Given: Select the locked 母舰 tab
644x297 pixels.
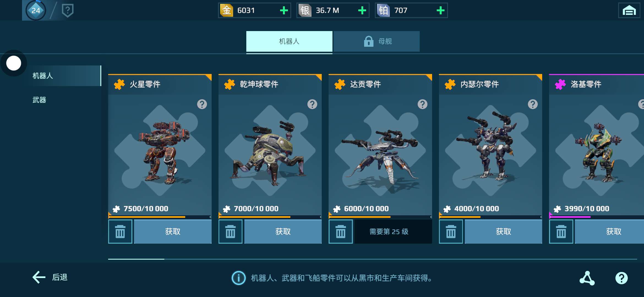Looking at the screenshot, I should [377, 41].
